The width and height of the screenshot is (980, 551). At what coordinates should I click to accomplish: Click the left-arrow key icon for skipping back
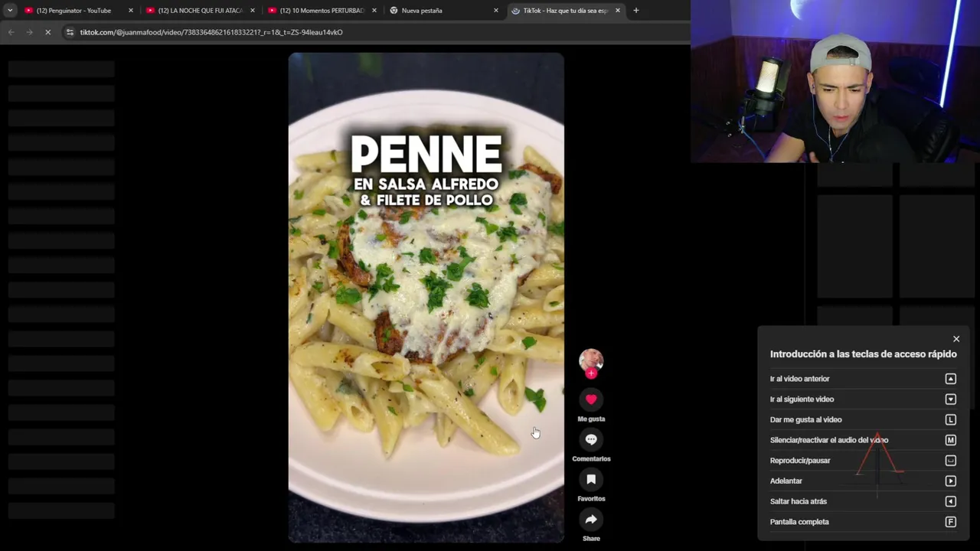950,501
